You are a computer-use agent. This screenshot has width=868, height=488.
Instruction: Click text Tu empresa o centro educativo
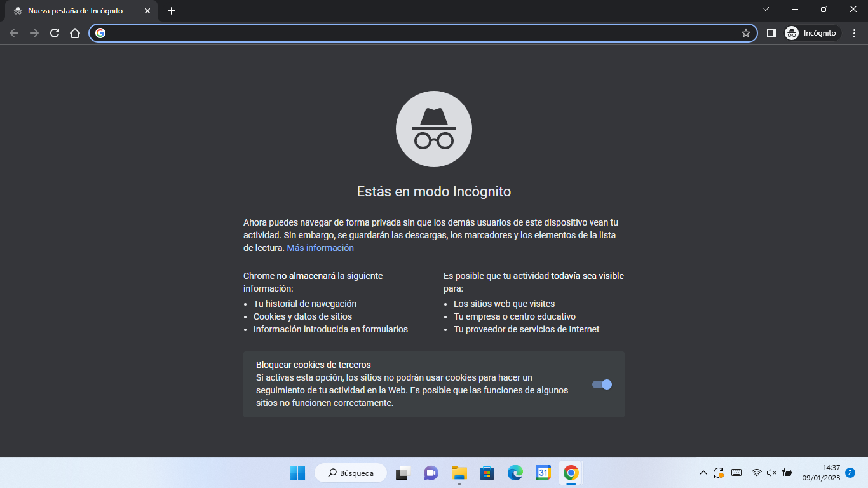tap(515, 316)
